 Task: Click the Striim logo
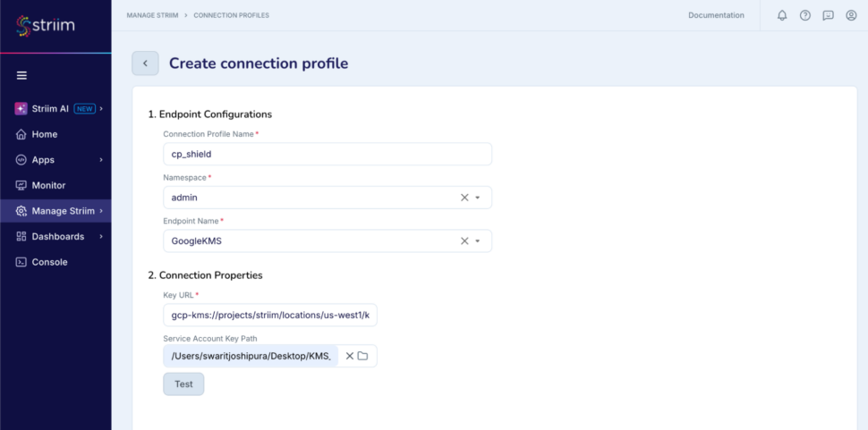coord(46,25)
